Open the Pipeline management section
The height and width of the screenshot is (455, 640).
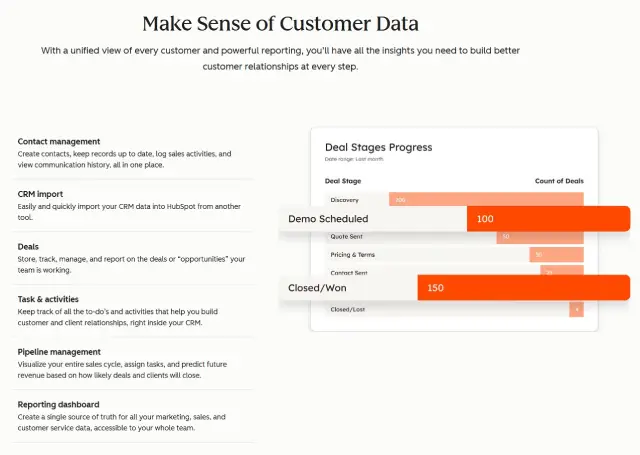coord(59,352)
